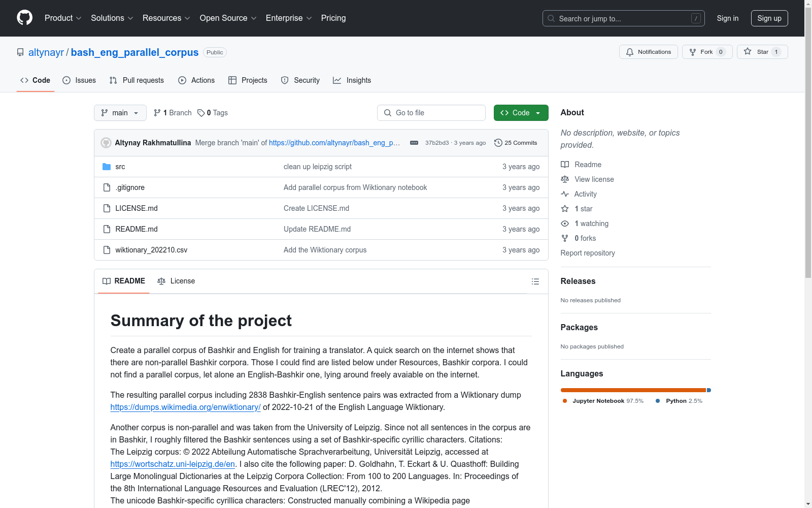Click Altynay Rakhmatullina's avatar
This screenshot has height=508, width=812.
point(106,143)
